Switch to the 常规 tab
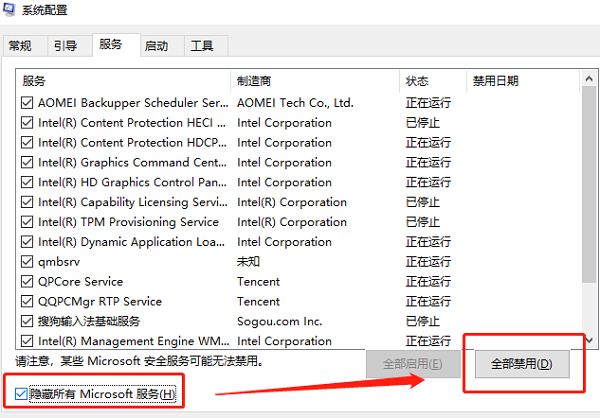This screenshot has height=418, width=600. click(25, 46)
